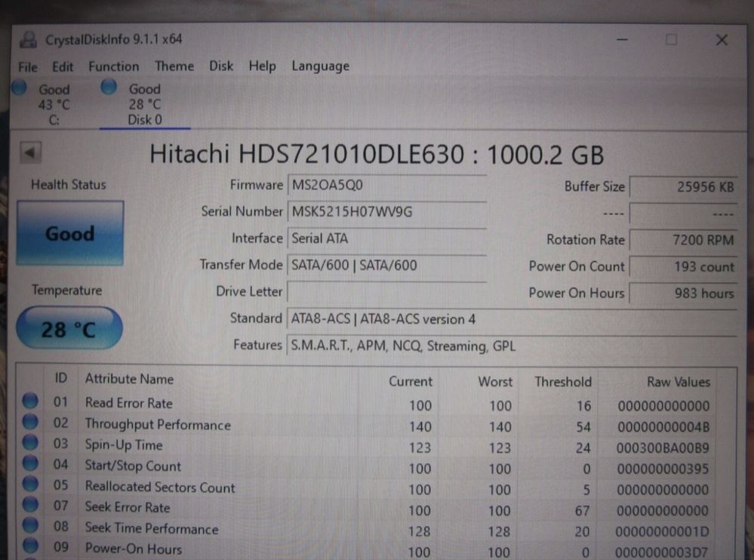The height and width of the screenshot is (560, 754).
Task: Click the previous disk arrow button
Action: point(30,153)
